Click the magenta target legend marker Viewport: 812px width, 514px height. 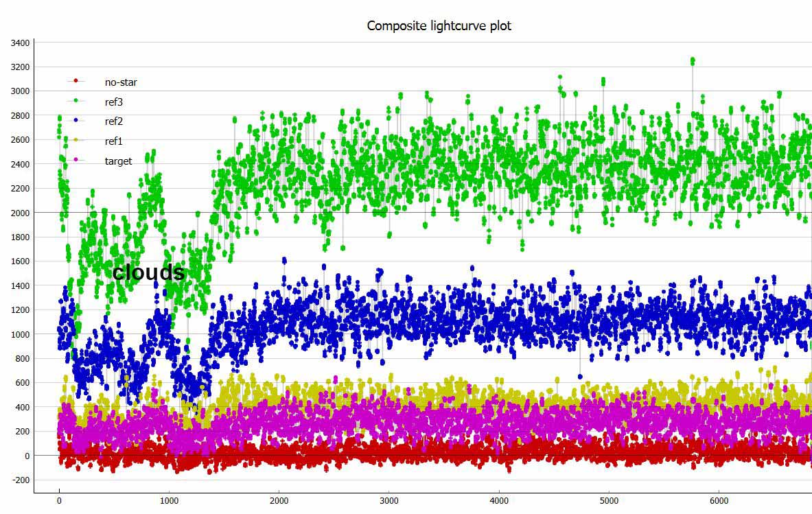coord(76,159)
